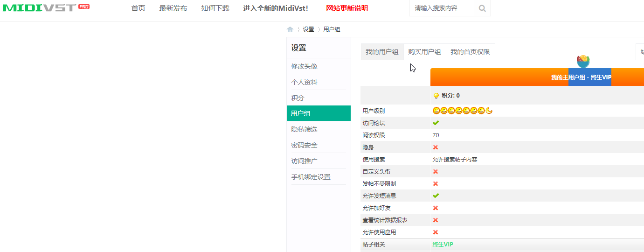Image resolution: width=644 pixels, height=252 pixels.
Task: Click 用户组 in the breadcrumb
Action: [332, 29]
